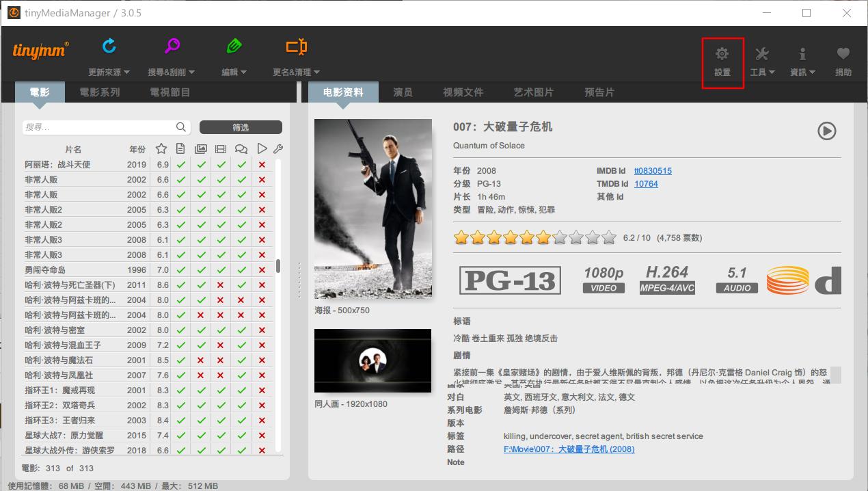Open the 艺术图片 tab

533,92
